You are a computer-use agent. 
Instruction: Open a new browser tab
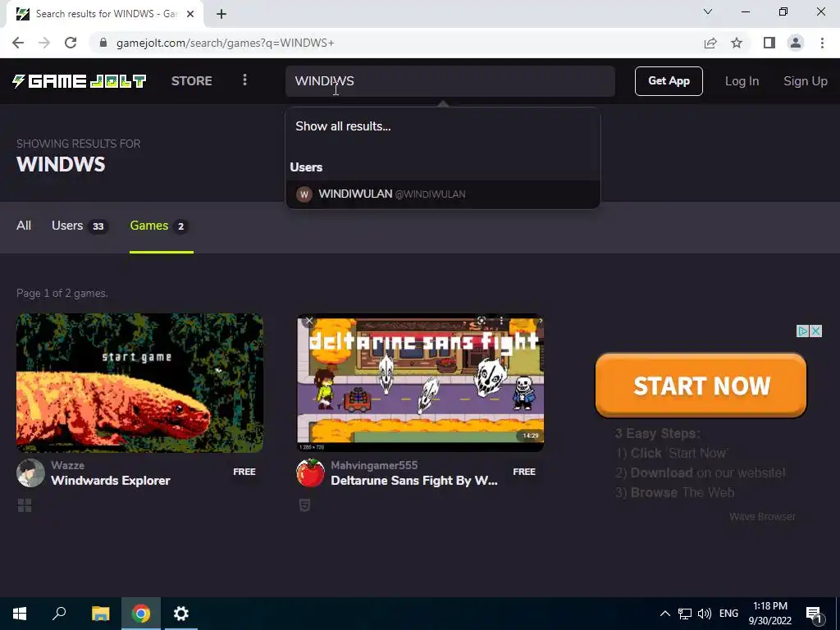221,14
